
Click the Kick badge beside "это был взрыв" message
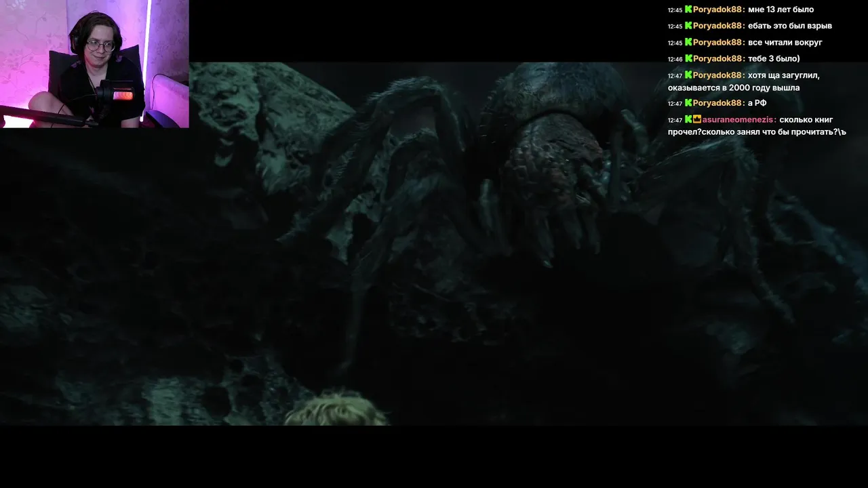pyautogui.click(x=688, y=26)
